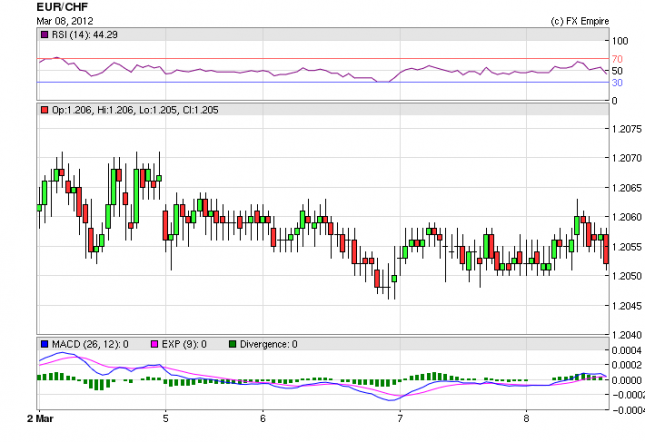Click the RSI 50 axis value
The height and width of the screenshot is (442, 645).
617,71
